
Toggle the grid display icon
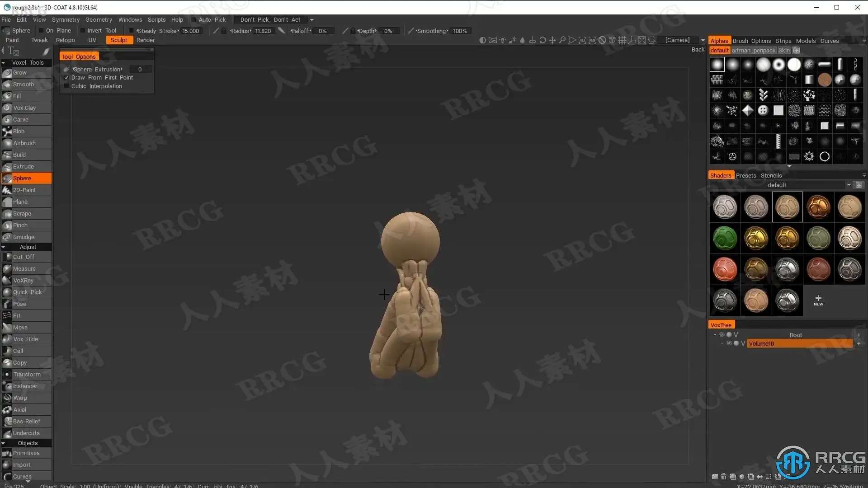(x=622, y=40)
